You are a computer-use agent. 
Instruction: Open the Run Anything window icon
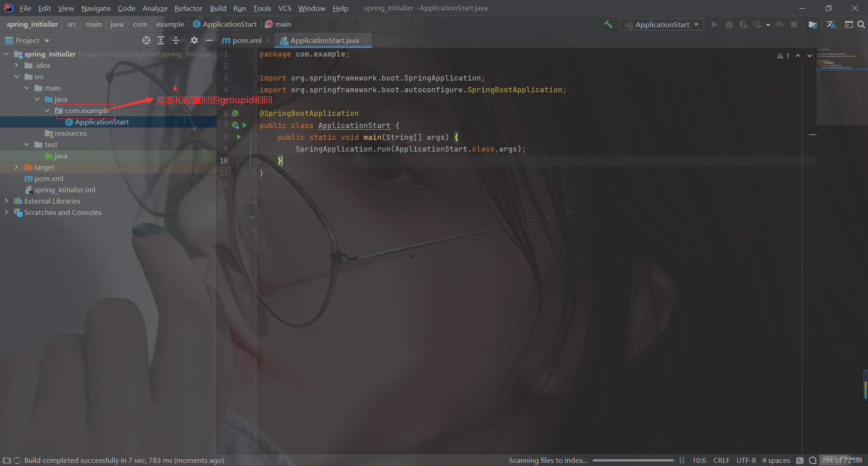pyautogui.click(x=849, y=24)
